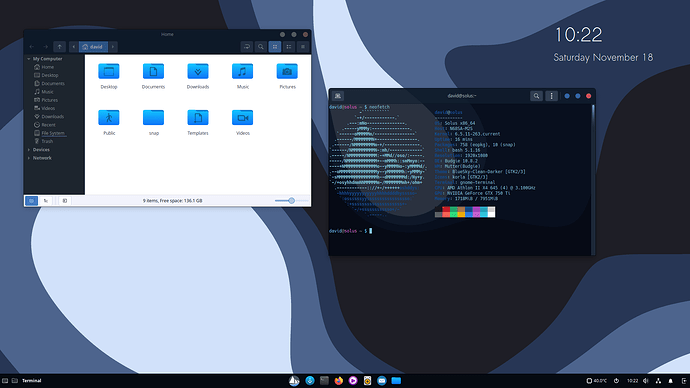Viewport: 690px width, 388px height.
Task: Open the blue files folder in taskbar
Action: [x=396, y=381]
